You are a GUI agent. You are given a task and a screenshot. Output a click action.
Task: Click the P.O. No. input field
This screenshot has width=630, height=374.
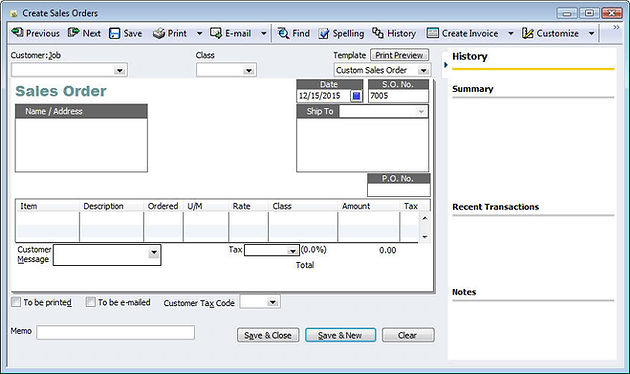pyautogui.click(x=399, y=190)
